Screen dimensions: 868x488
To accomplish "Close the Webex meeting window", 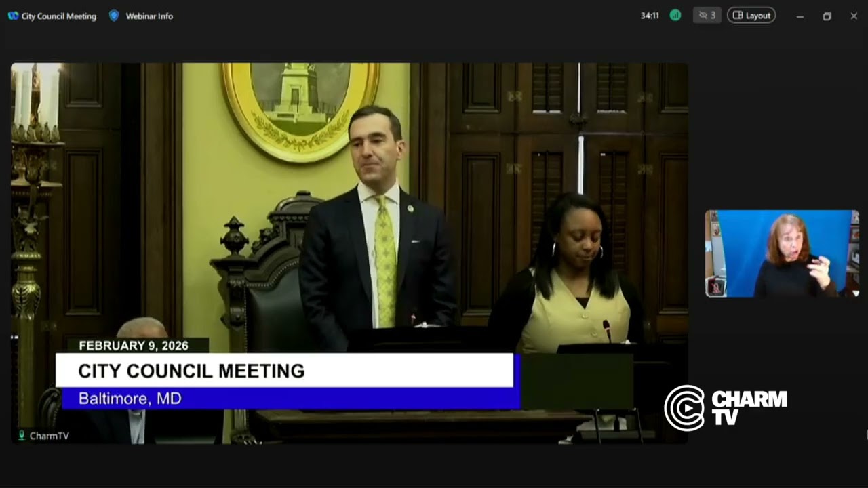I will coord(854,16).
